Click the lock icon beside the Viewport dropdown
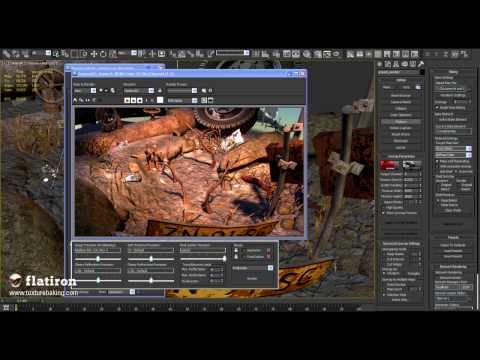This screenshot has width=480, height=360. (x=160, y=90)
